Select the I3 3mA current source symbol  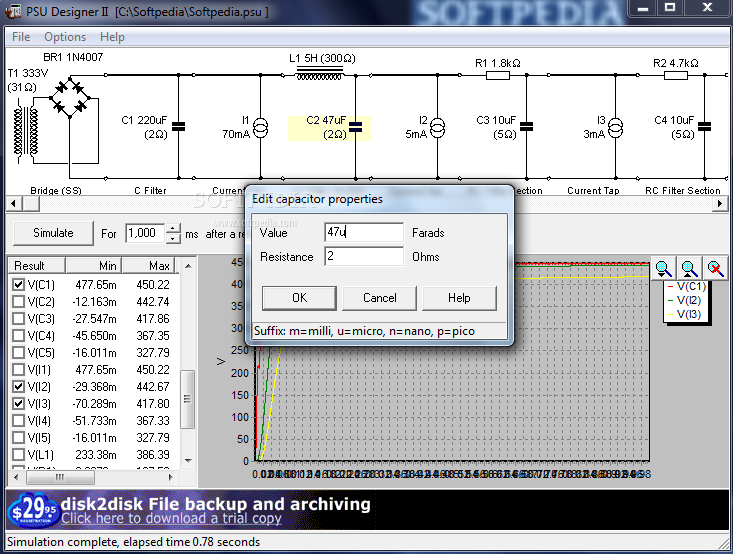pyautogui.click(x=616, y=128)
